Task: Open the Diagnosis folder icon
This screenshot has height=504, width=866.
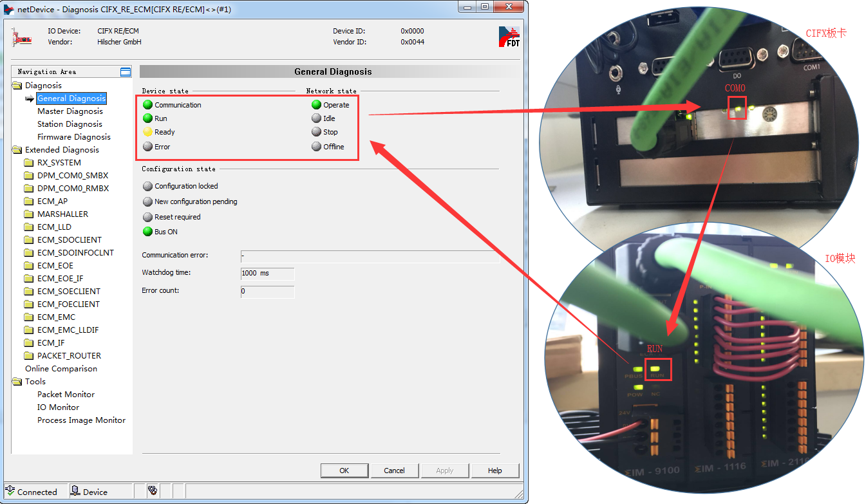Action: (x=17, y=86)
